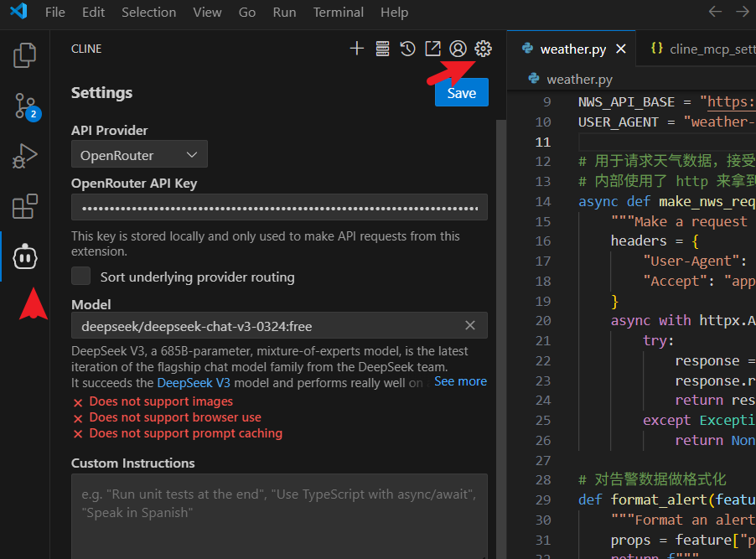This screenshot has width=756, height=559.
Task: Clear the Model field with X icon
Action: point(470,325)
